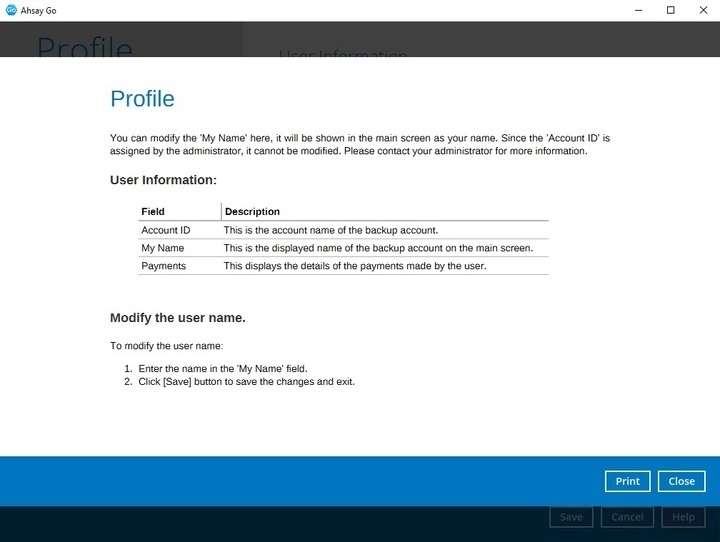Click 'This is the account name' description
The image size is (720, 542).
[x=331, y=230]
